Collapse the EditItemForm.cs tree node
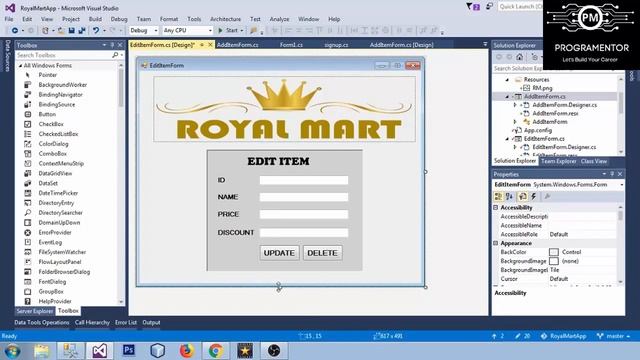640x360 pixels. point(507,139)
